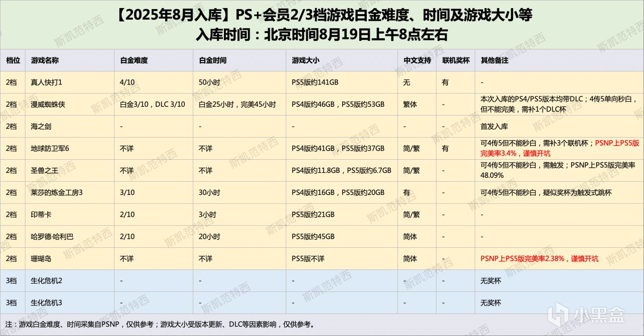The width and height of the screenshot is (644, 336).
Task: Click the "20小时" platinum time cell
Action: [x=210, y=237]
